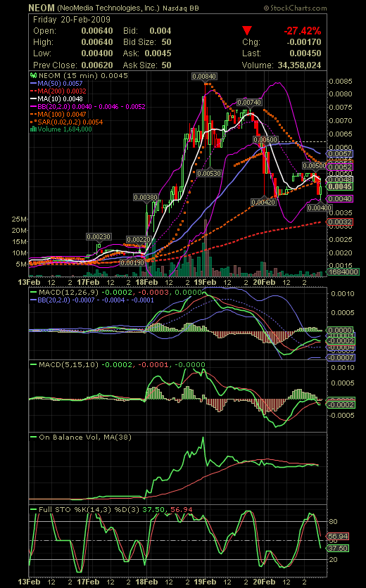The height and width of the screenshot is (588, 366).
Task: Click the Volume total 34,358,024
Action: click(x=300, y=65)
